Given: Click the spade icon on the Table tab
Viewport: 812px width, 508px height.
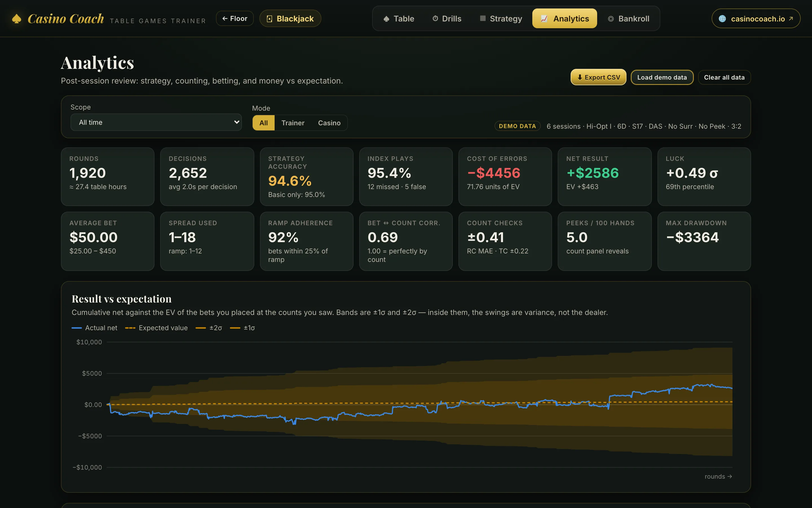Looking at the screenshot, I should coord(386,19).
